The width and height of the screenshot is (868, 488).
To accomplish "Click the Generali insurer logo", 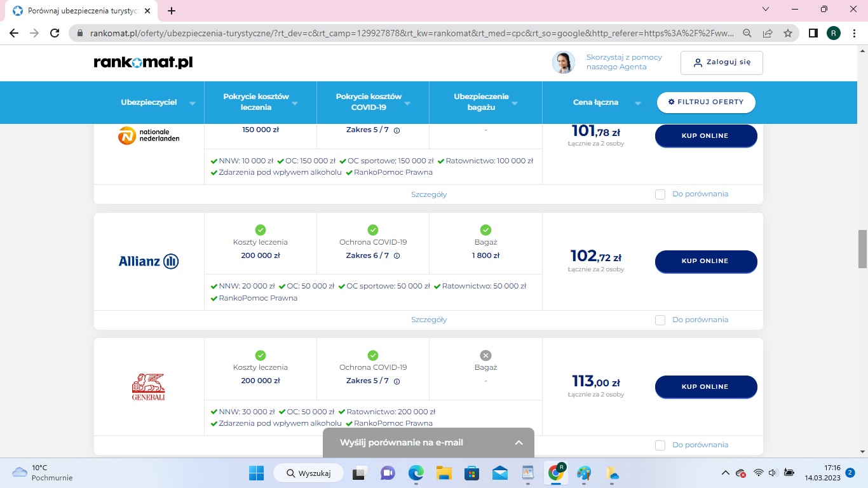I will click(x=149, y=386).
